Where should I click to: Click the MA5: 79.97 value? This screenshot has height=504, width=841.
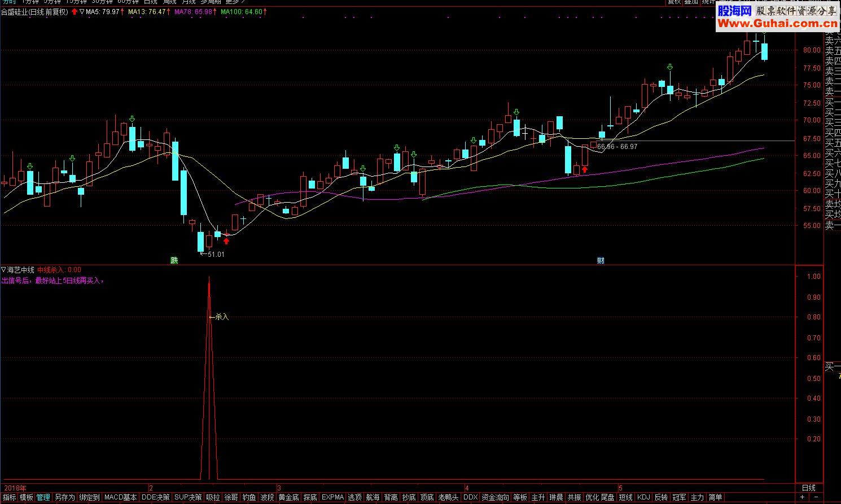(103, 12)
